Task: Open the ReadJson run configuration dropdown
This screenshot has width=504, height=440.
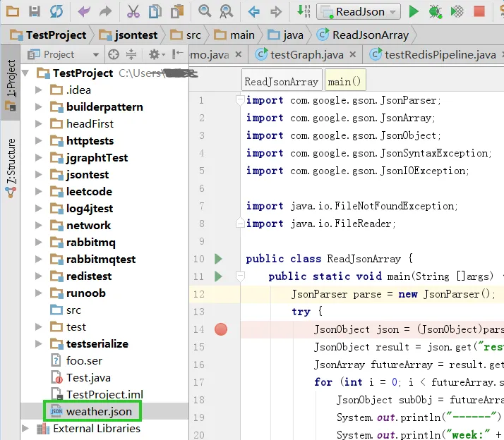Action: coord(359,11)
